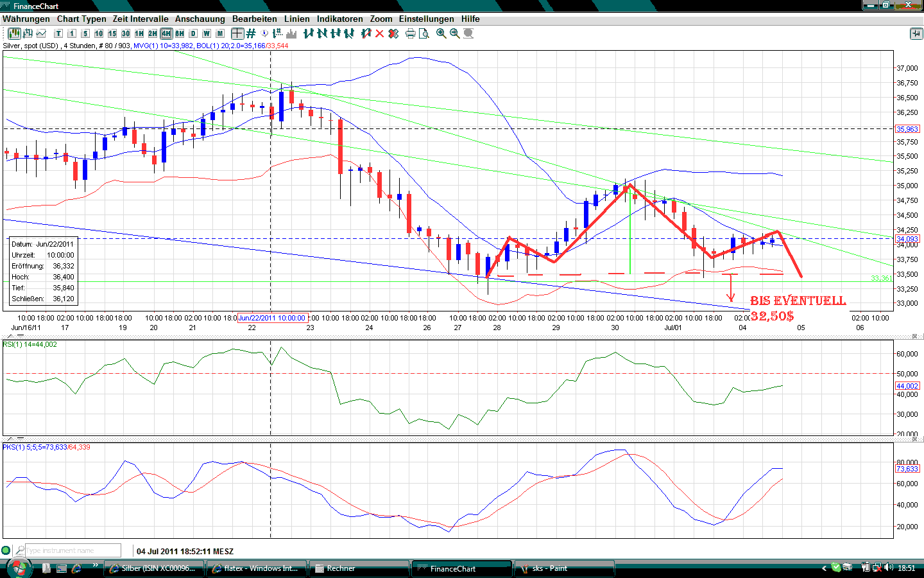The height and width of the screenshot is (578, 924).
Task: Click the PKS(1) indicator label
Action: pos(46,447)
